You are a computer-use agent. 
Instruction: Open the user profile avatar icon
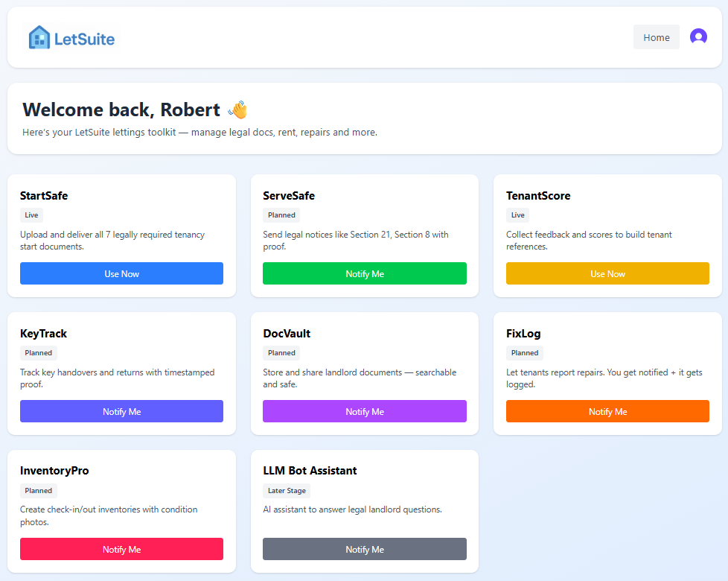pyautogui.click(x=698, y=36)
